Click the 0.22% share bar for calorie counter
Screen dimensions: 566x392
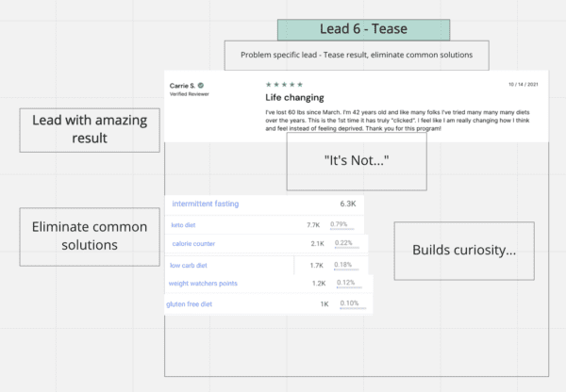pos(346,248)
